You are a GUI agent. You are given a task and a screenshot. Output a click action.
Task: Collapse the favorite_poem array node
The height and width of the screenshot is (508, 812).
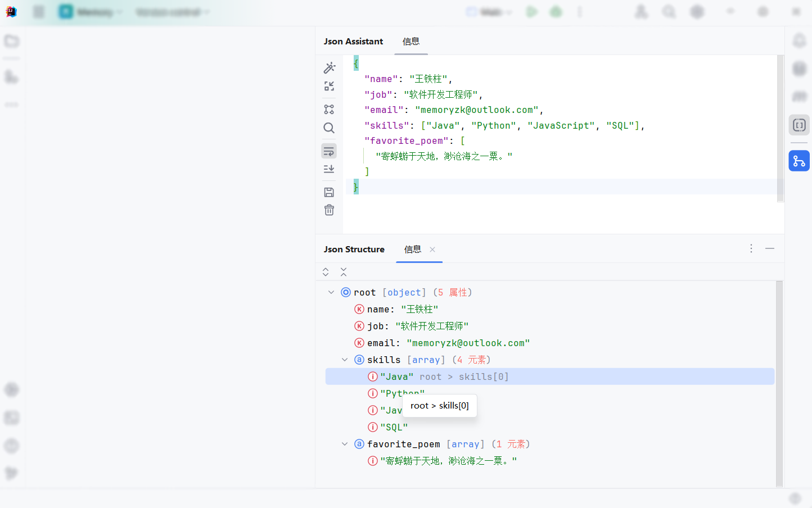point(345,444)
